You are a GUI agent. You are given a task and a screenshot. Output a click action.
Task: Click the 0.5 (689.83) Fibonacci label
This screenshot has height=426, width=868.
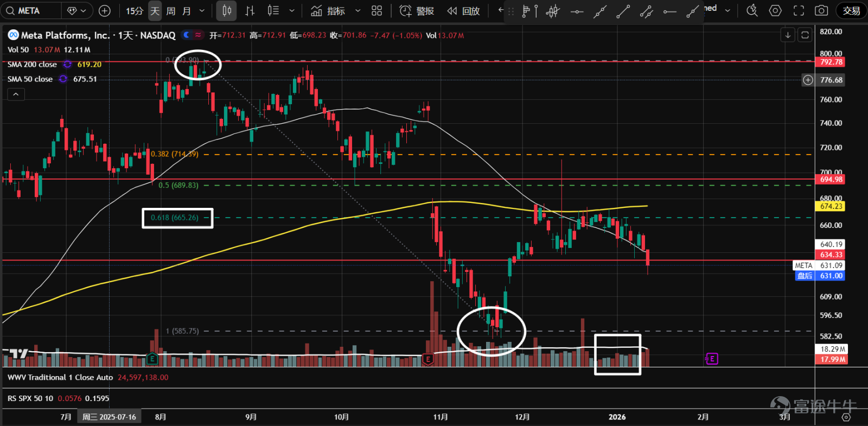pos(178,185)
